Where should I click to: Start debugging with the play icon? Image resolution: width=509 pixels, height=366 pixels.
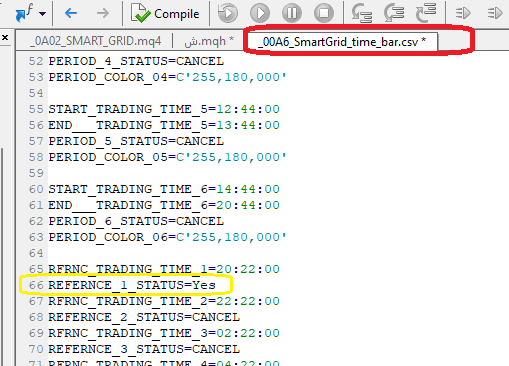pos(260,13)
